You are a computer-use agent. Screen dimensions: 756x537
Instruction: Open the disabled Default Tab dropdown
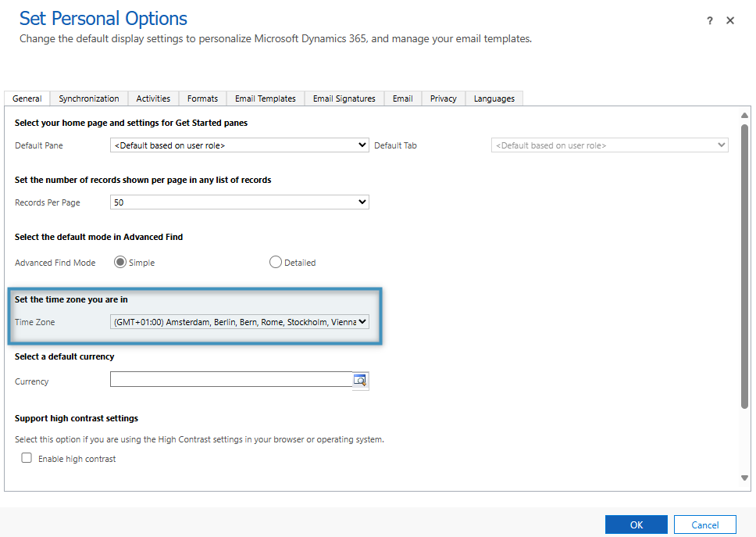click(x=609, y=145)
